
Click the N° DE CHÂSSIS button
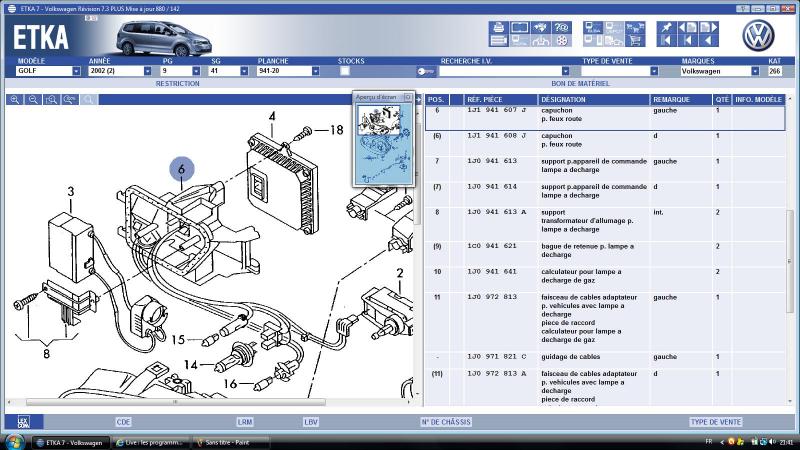446,422
